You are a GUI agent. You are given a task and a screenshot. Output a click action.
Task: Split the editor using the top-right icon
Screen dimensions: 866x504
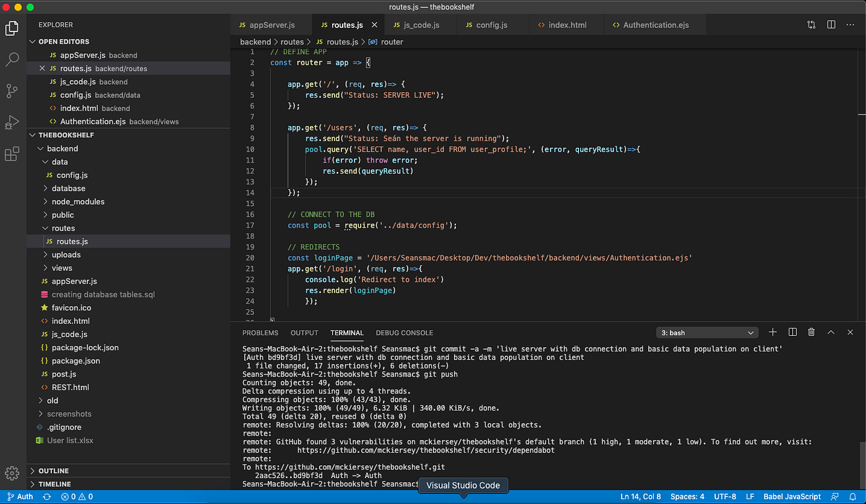pyautogui.click(x=830, y=25)
